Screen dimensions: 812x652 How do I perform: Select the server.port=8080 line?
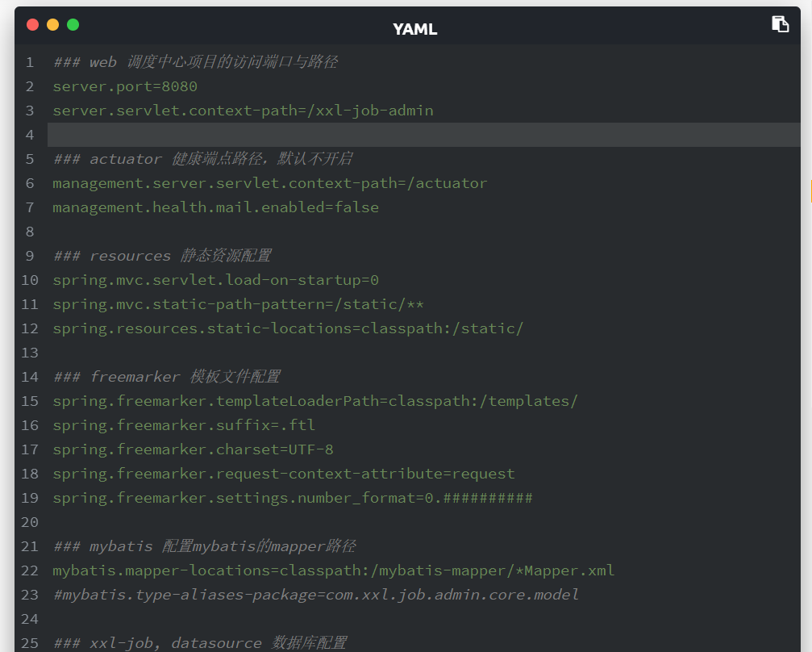pyautogui.click(x=125, y=86)
